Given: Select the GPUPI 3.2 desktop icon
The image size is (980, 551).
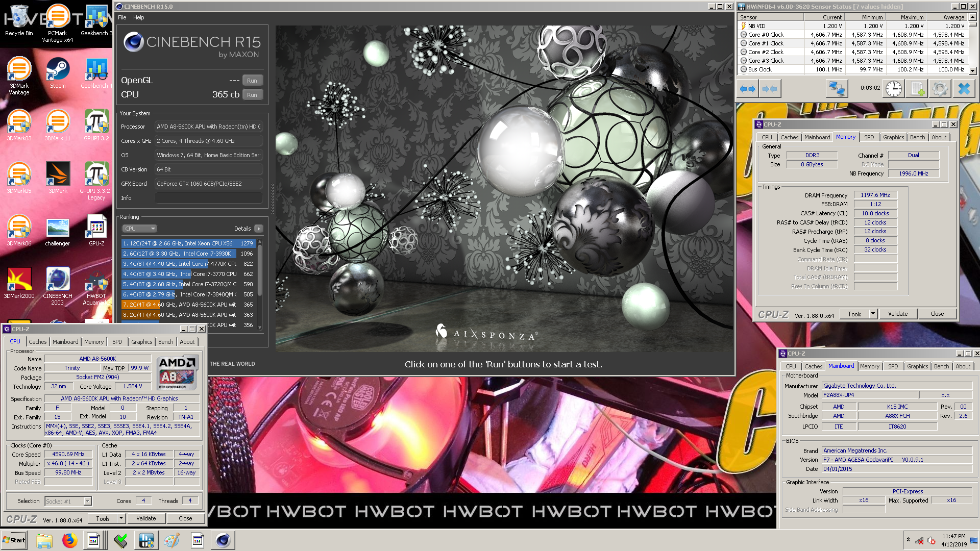Looking at the screenshot, I should point(96,125).
